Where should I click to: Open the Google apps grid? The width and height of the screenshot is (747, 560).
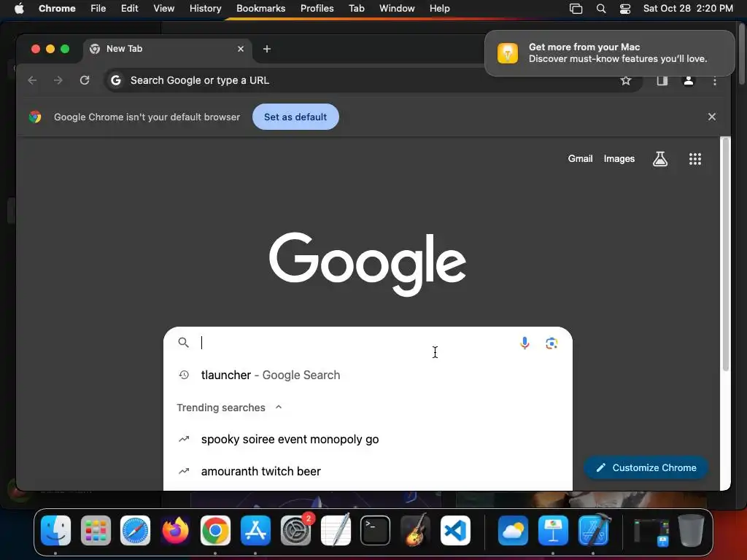[x=695, y=159]
